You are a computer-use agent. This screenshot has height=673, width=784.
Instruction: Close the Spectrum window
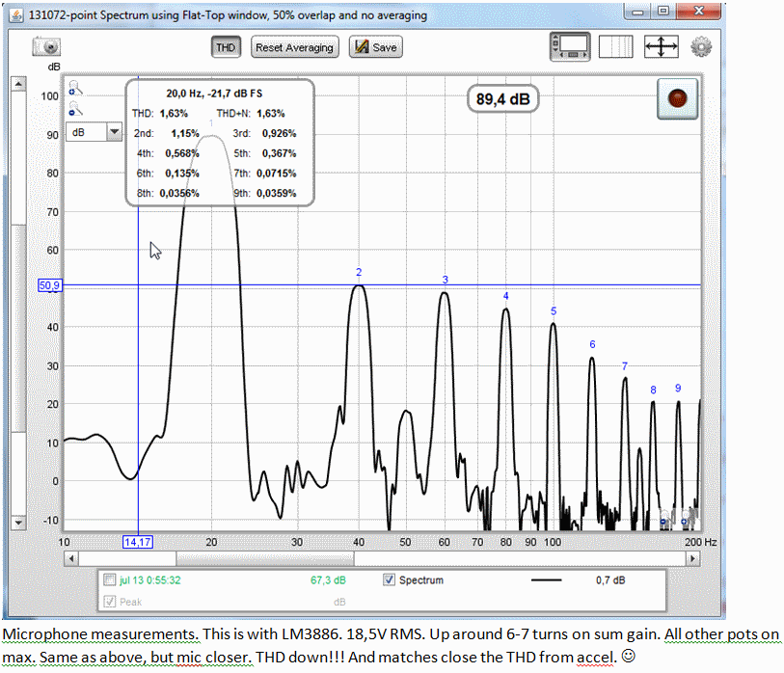[x=699, y=12]
